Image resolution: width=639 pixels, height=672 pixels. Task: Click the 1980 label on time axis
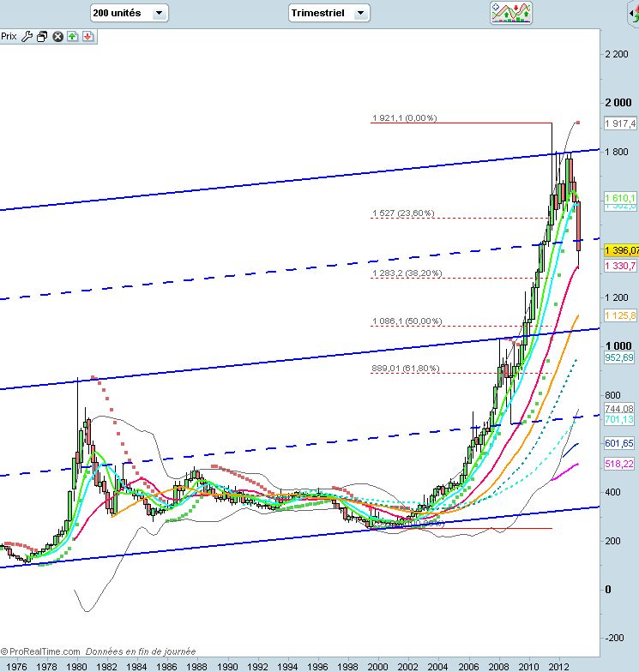pos(76,667)
